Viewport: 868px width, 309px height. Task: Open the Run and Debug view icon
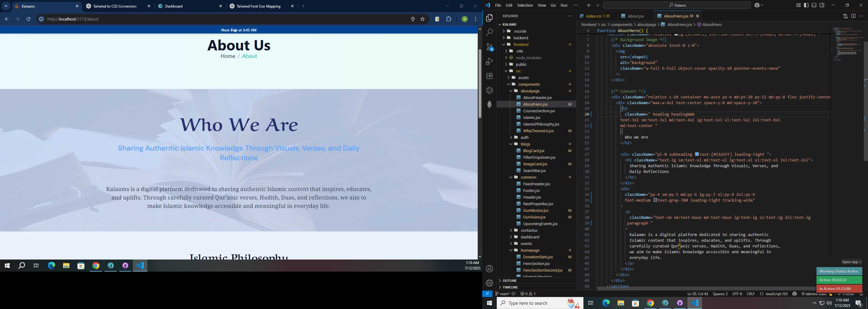pos(489,61)
